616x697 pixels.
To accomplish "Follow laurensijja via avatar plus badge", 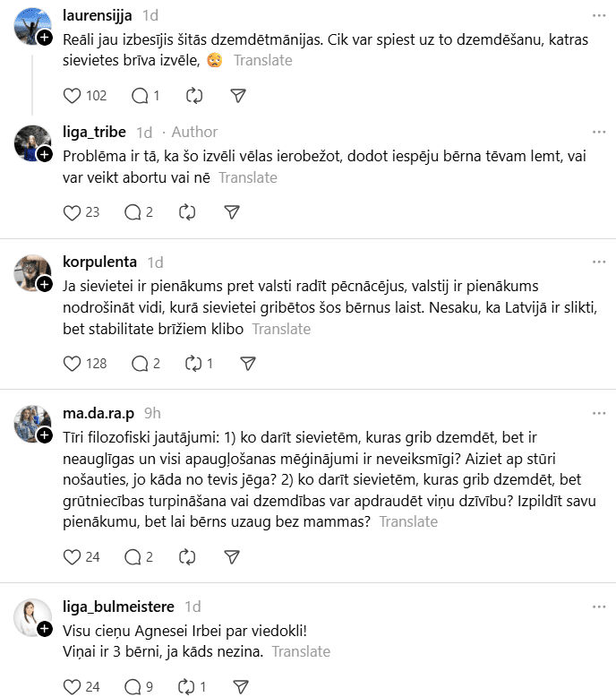I will [44, 37].
